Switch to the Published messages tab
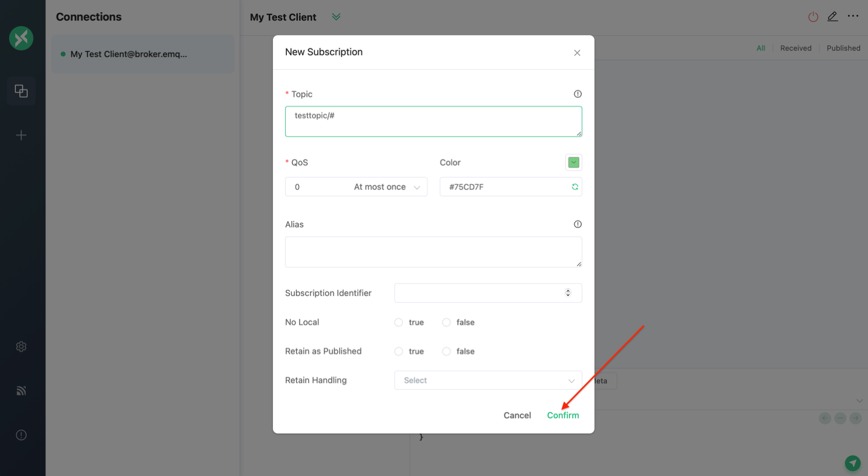Image resolution: width=868 pixels, height=476 pixels. point(843,48)
